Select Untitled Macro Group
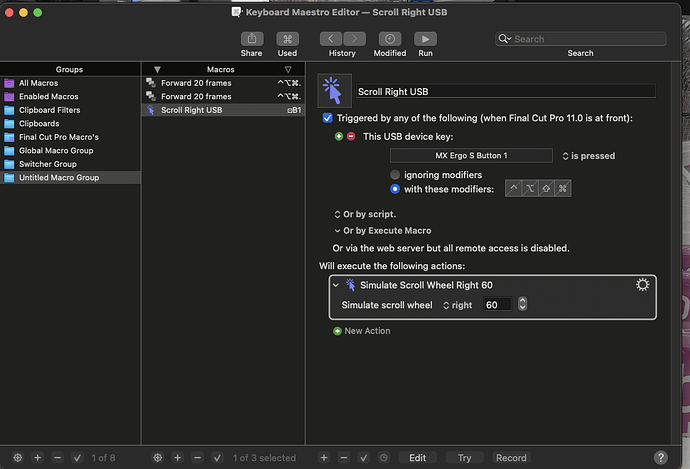The height and width of the screenshot is (469, 690). pyautogui.click(x=70, y=177)
